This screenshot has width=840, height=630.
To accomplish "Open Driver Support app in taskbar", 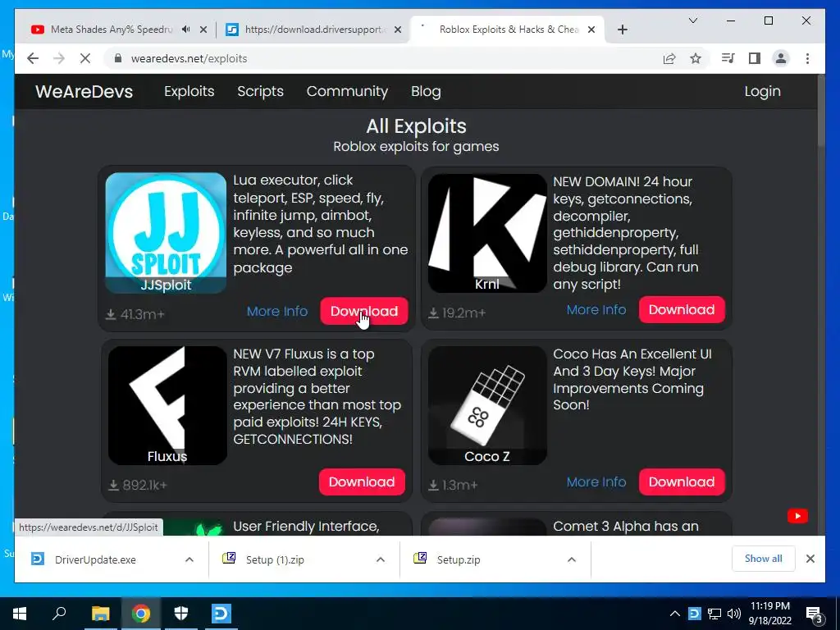I will (x=221, y=614).
